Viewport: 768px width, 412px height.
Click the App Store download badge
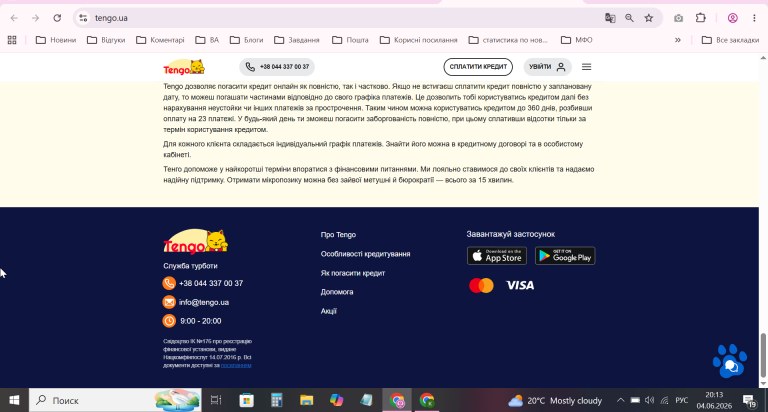point(497,256)
